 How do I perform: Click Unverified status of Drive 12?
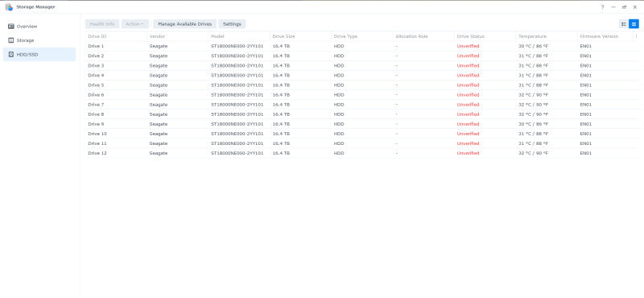(468, 153)
